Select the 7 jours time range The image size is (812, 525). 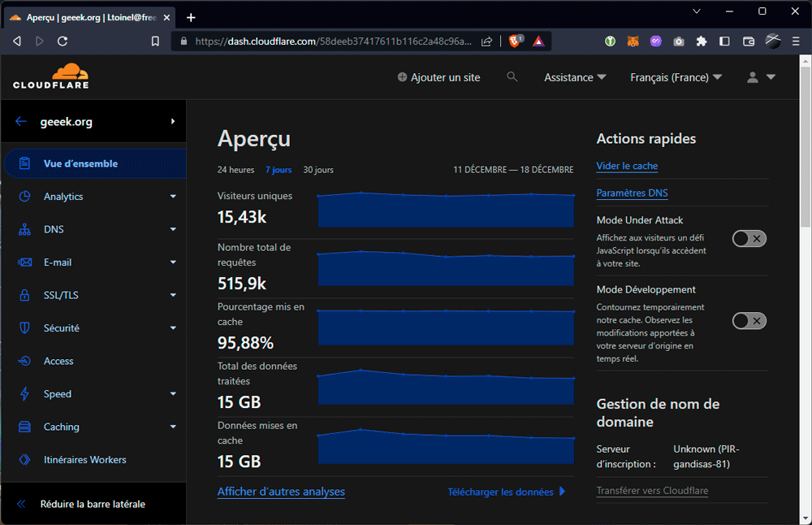[x=279, y=170]
